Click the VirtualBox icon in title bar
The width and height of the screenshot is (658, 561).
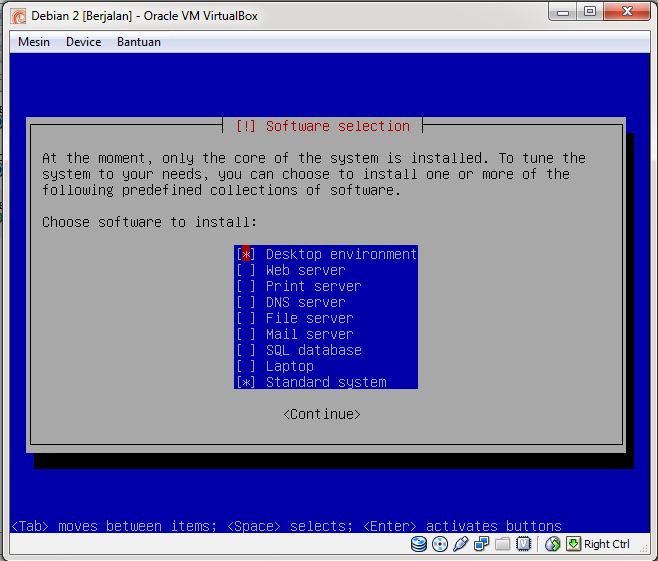pyautogui.click(x=19, y=16)
